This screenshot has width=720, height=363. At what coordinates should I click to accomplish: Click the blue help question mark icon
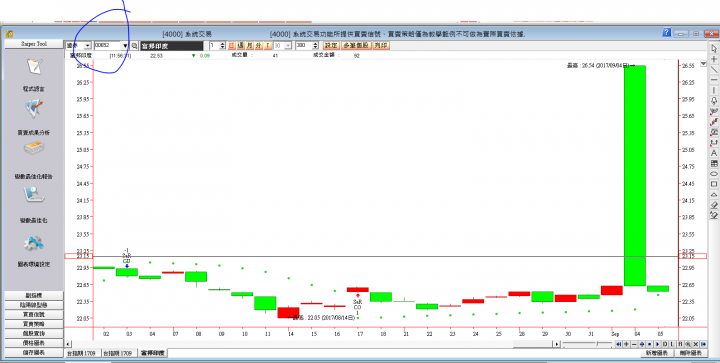[666, 33]
